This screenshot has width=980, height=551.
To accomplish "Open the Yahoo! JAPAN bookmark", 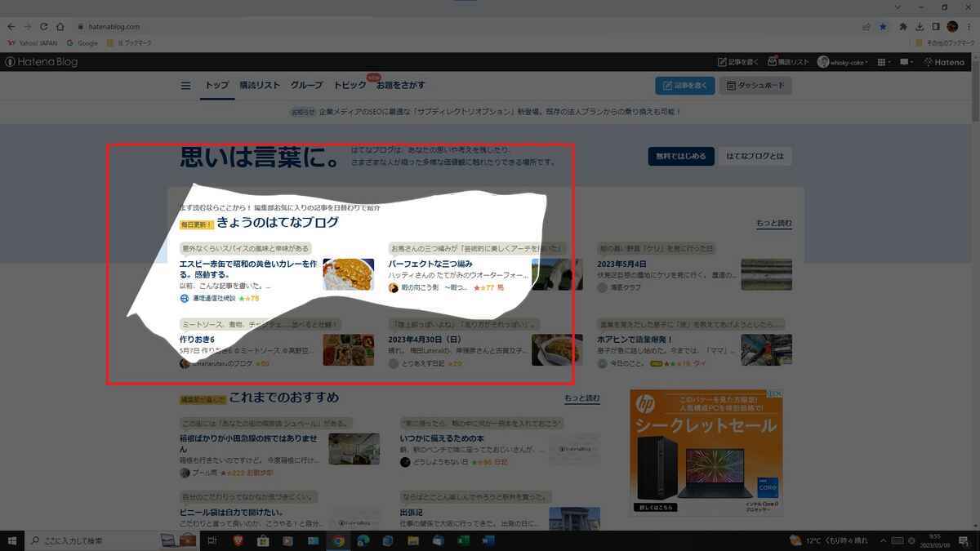I will 33,42.
